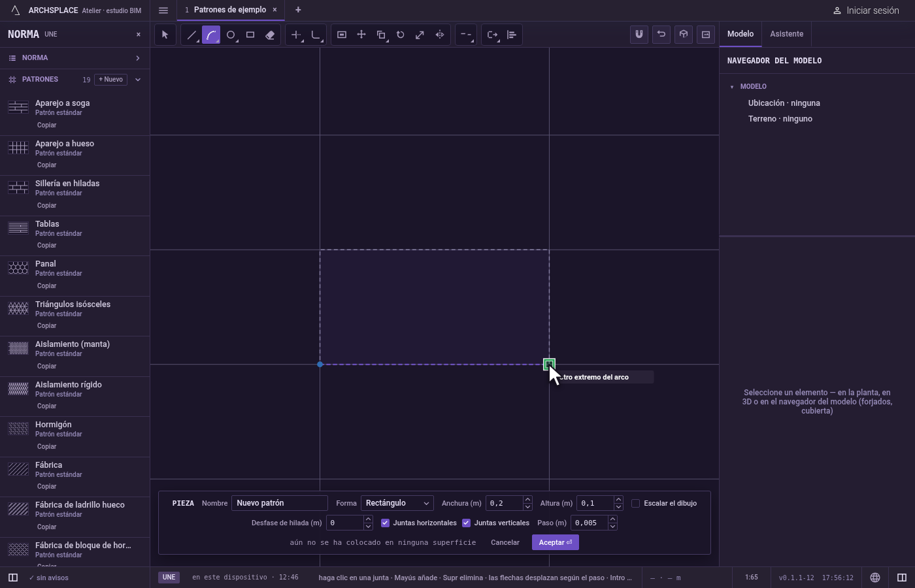The width and height of the screenshot is (915, 588).
Task: Click the globe language icon
Action: point(875,578)
